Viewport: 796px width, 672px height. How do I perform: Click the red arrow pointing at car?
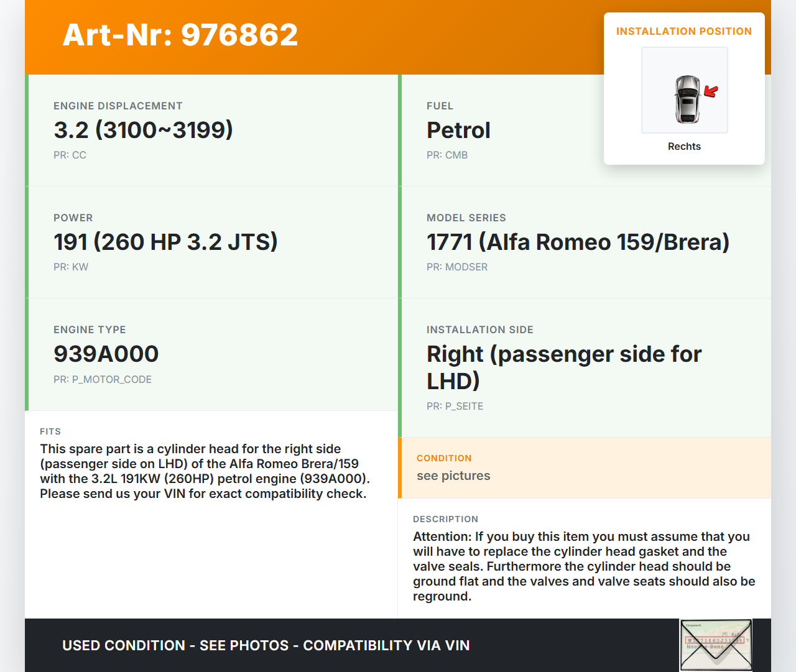(x=711, y=91)
